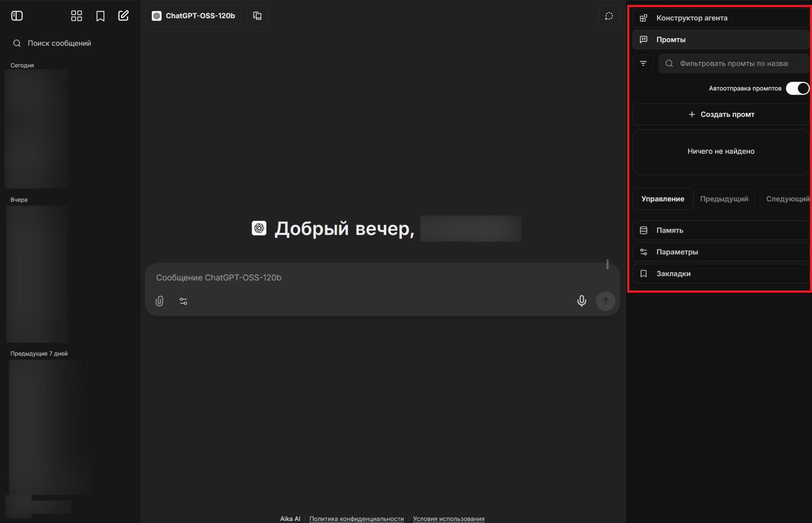Viewport: 812px width, 523px height.
Task: Open the prompt filter icon
Action: (x=643, y=63)
